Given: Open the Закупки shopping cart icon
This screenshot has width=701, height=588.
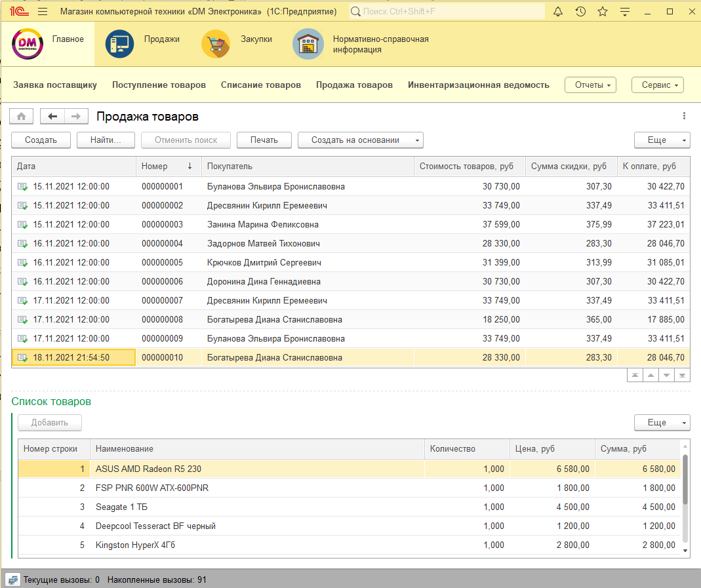Looking at the screenshot, I should (x=215, y=44).
